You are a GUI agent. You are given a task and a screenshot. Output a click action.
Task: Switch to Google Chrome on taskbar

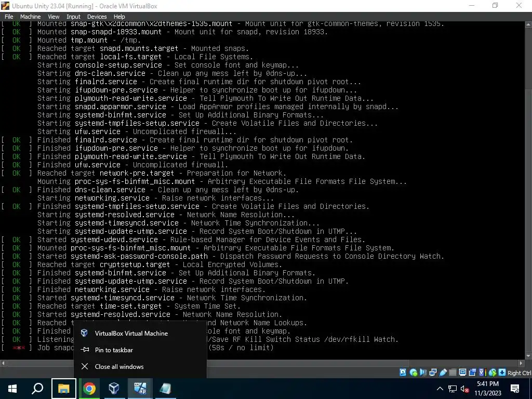[x=89, y=389]
